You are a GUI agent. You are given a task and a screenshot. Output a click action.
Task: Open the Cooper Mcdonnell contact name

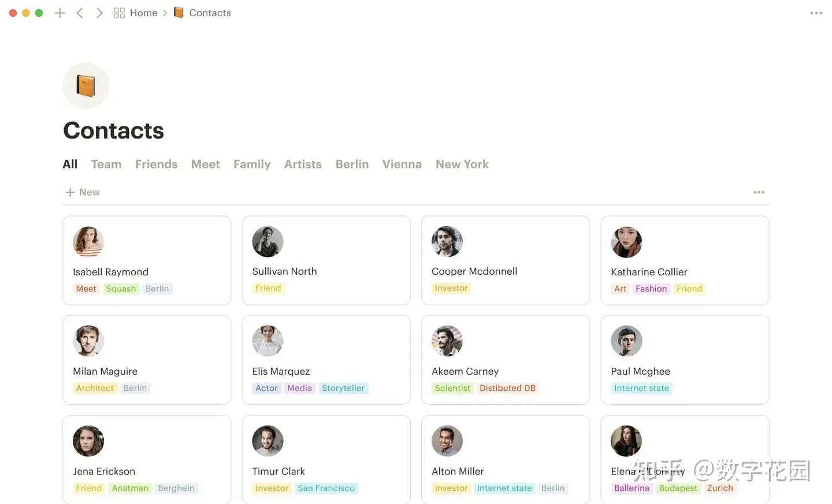[474, 271]
